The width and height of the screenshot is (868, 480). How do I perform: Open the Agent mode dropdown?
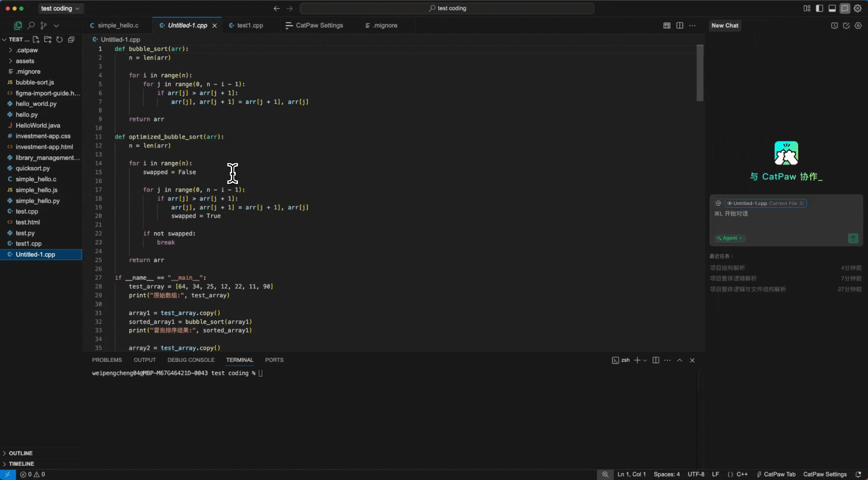(730, 238)
